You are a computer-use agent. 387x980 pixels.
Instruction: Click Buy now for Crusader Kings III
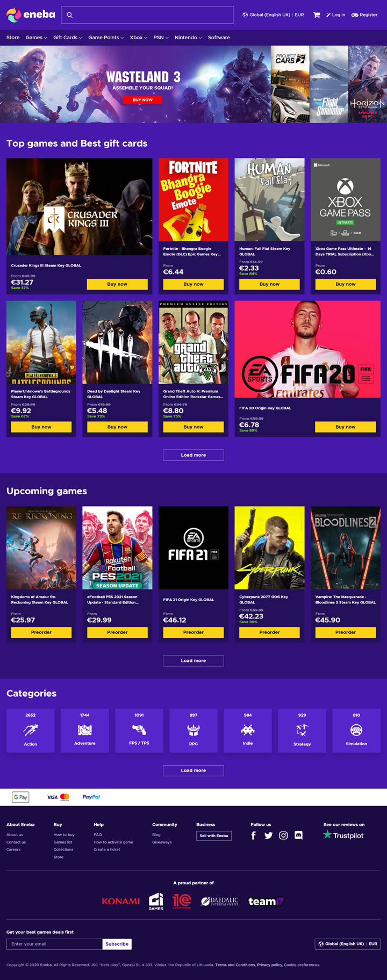(117, 284)
